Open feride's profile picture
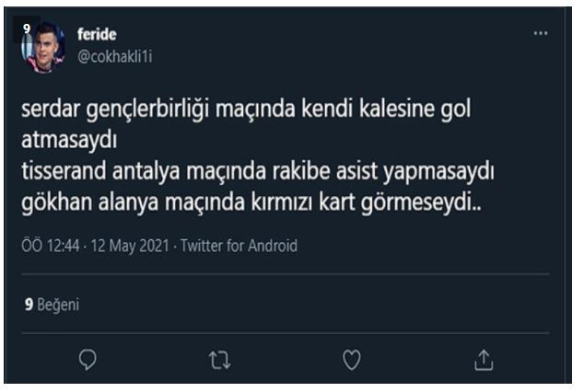 tap(43, 47)
